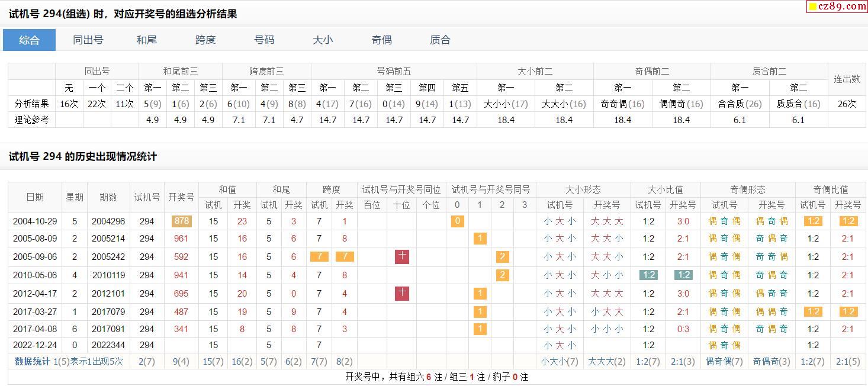Click winning number 487
Screen dimensions: 868x386
(181, 311)
